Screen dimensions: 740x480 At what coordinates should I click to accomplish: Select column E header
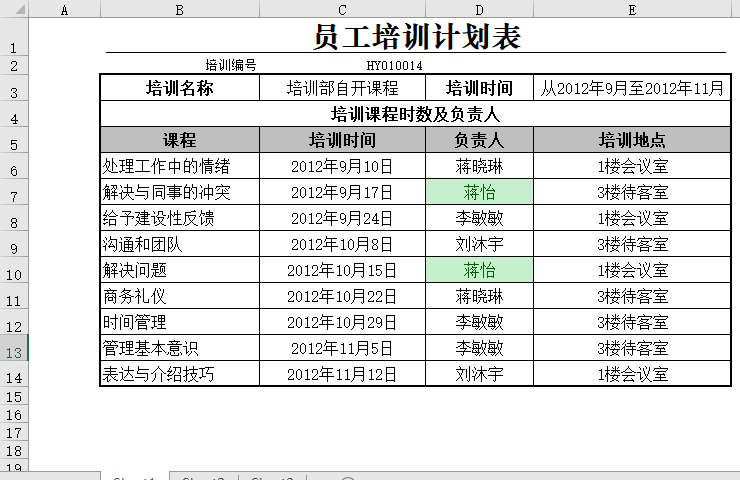[x=632, y=10]
